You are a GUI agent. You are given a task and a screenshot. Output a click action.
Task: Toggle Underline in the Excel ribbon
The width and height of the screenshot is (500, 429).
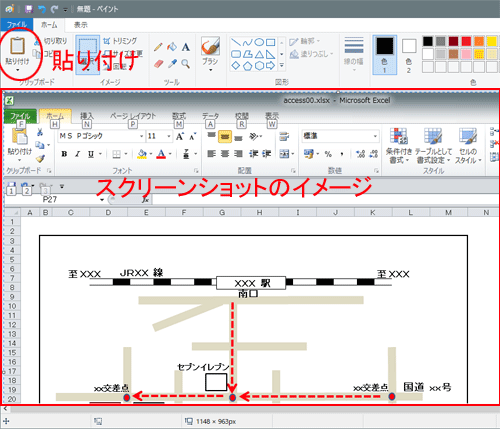91,154
